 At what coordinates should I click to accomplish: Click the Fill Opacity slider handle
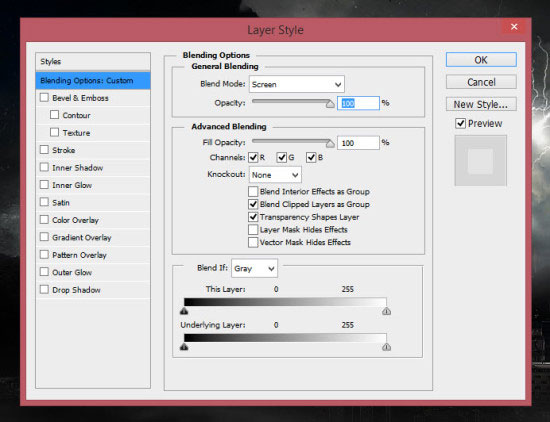[330, 143]
